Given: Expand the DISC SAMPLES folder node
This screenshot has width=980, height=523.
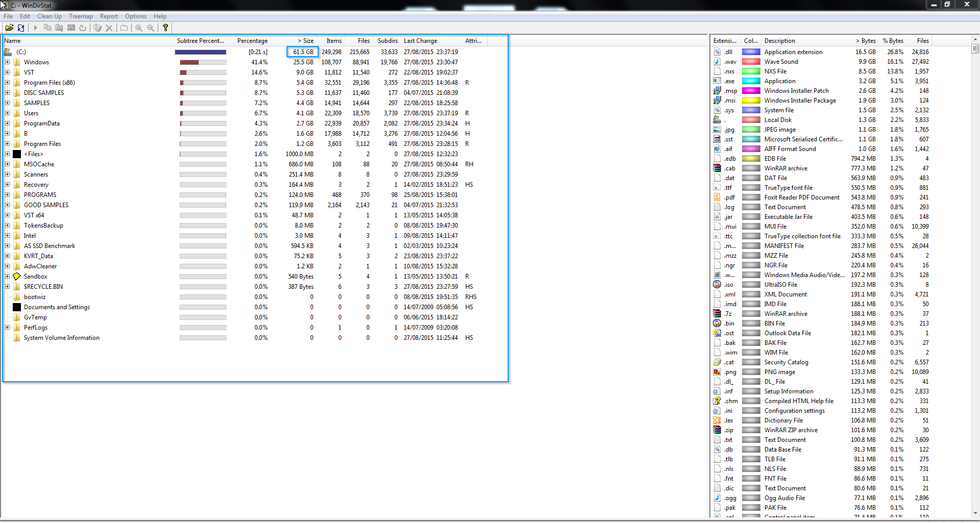Looking at the screenshot, I should click(8, 93).
